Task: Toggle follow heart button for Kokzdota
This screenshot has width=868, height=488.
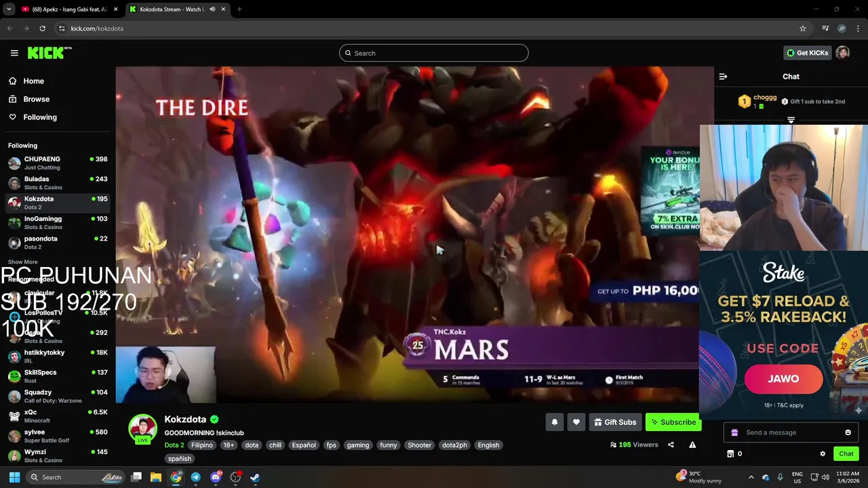Action: point(576,422)
